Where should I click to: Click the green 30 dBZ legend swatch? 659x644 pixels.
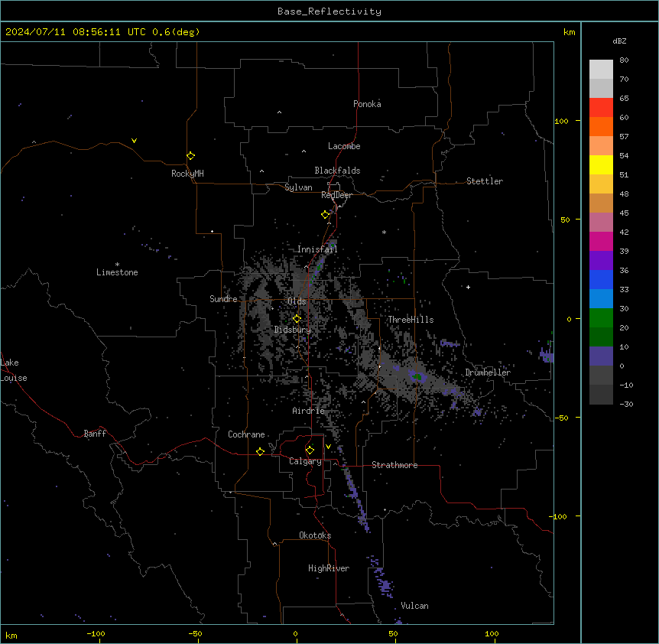[601, 318]
